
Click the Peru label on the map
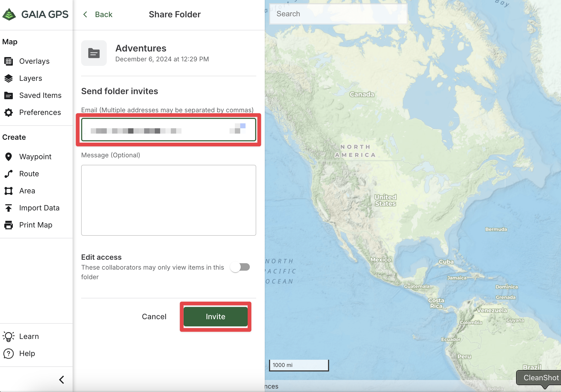click(464, 357)
